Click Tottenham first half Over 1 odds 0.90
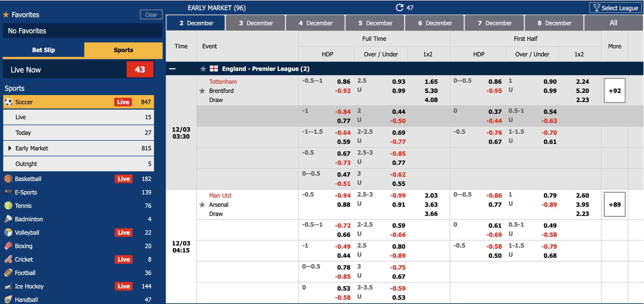 coord(550,82)
